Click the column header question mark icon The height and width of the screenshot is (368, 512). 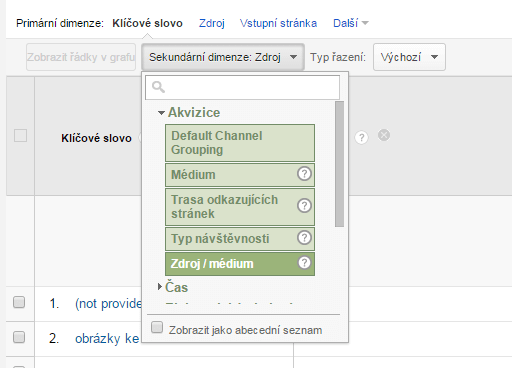point(361,137)
